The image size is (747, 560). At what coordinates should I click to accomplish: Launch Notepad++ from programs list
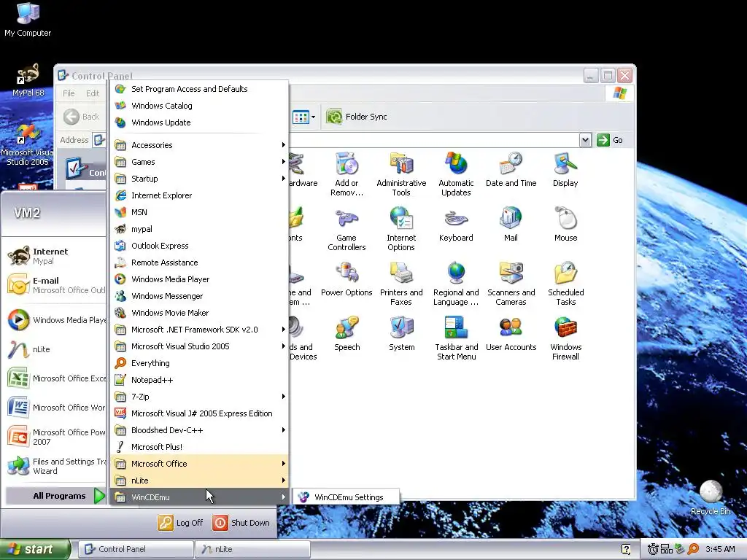199,380
